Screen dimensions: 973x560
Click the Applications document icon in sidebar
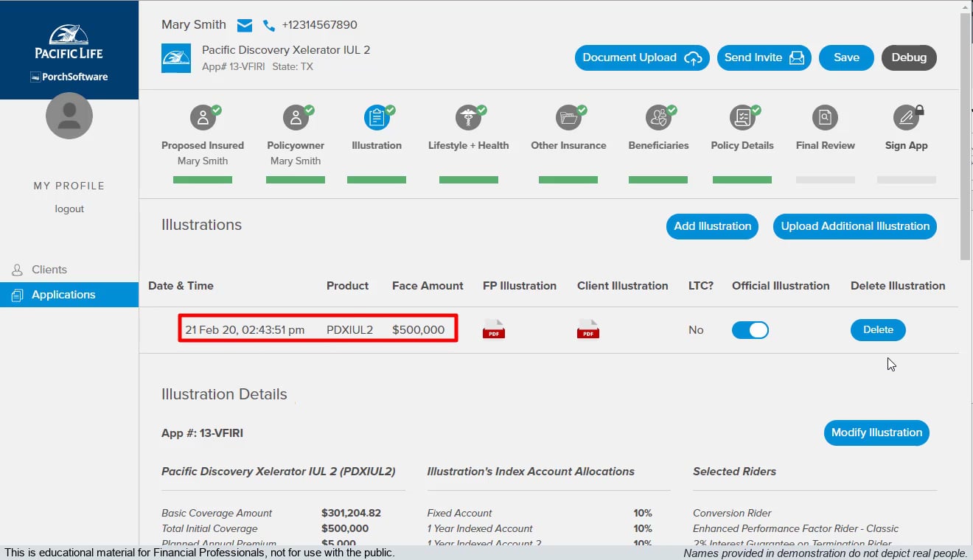[18, 295]
